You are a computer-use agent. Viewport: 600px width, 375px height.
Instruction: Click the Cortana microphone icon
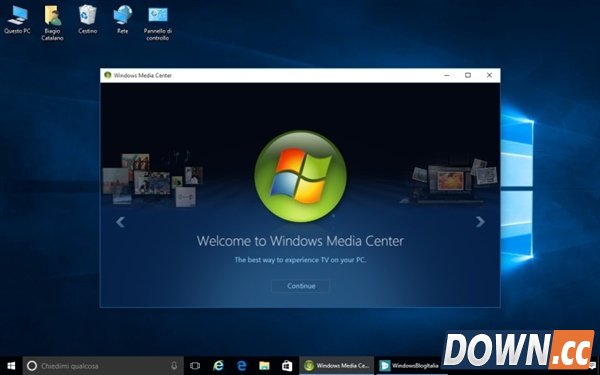[x=174, y=366]
